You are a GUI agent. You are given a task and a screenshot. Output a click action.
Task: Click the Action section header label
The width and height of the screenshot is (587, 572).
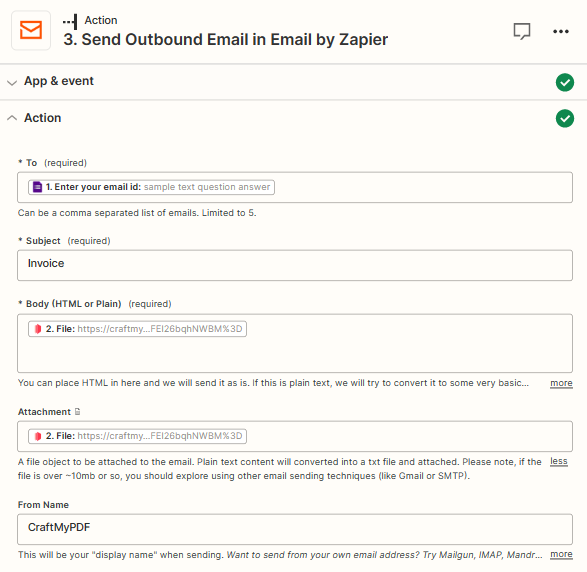[42, 118]
